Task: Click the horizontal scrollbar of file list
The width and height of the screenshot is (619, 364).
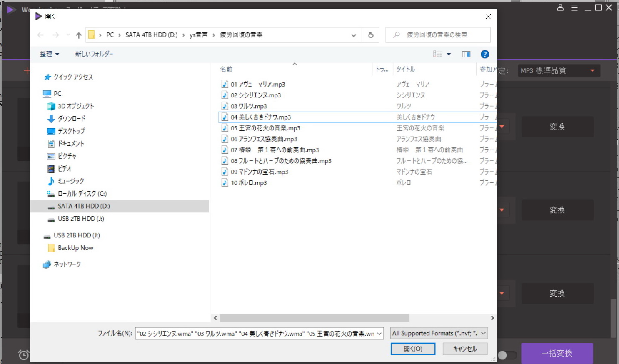Action: point(314,318)
